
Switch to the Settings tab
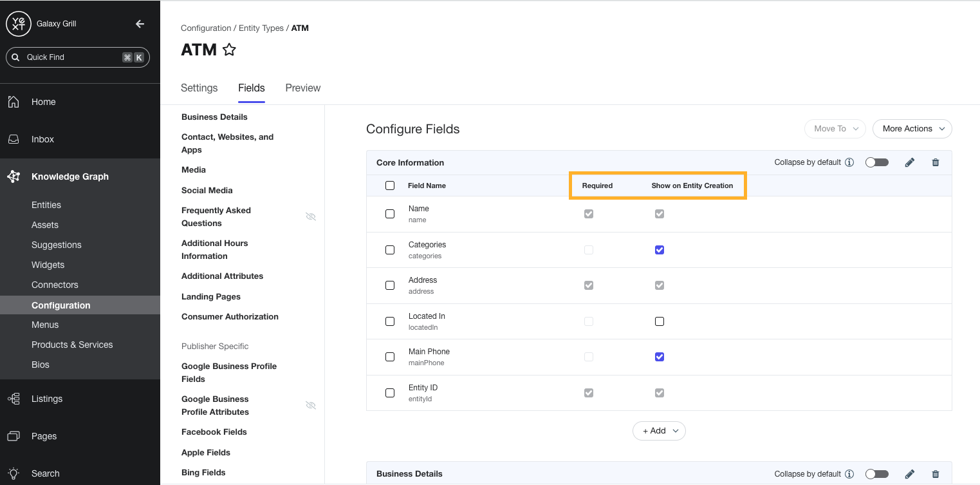pyautogui.click(x=199, y=88)
